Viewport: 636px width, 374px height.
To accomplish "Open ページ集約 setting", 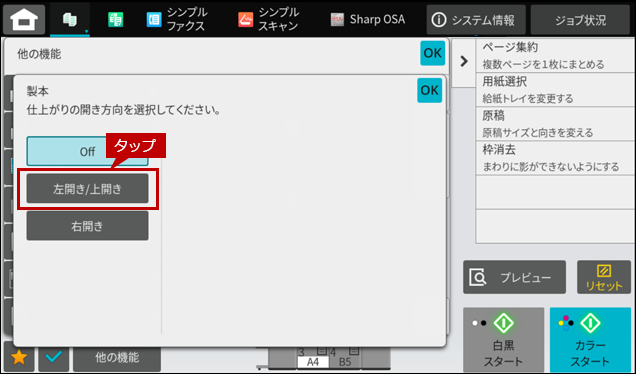I will tap(556, 56).
